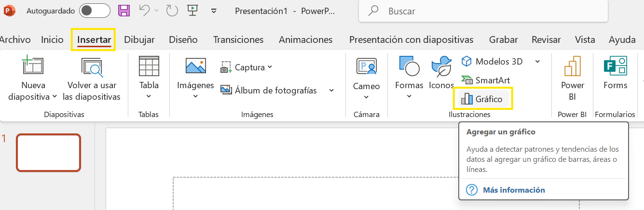
Task: Open the Transiciones tab
Action: (238, 39)
